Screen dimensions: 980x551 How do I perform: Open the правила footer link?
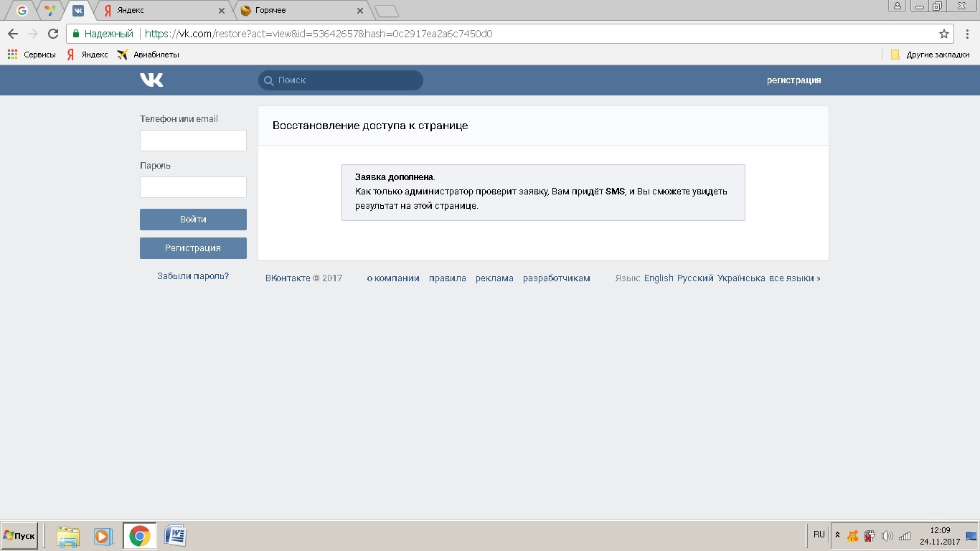pyautogui.click(x=448, y=278)
